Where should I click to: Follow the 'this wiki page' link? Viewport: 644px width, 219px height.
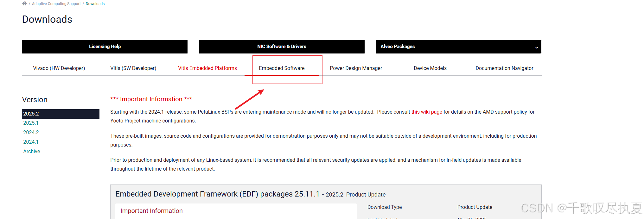click(427, 112)
